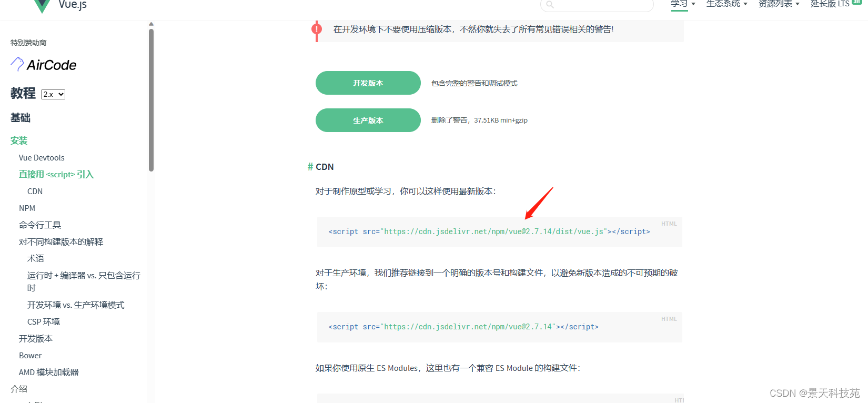This screenshot has width=868, height=403.
Task: Click the sidebar vertical scrollbar
Action: tap(151, 100)
